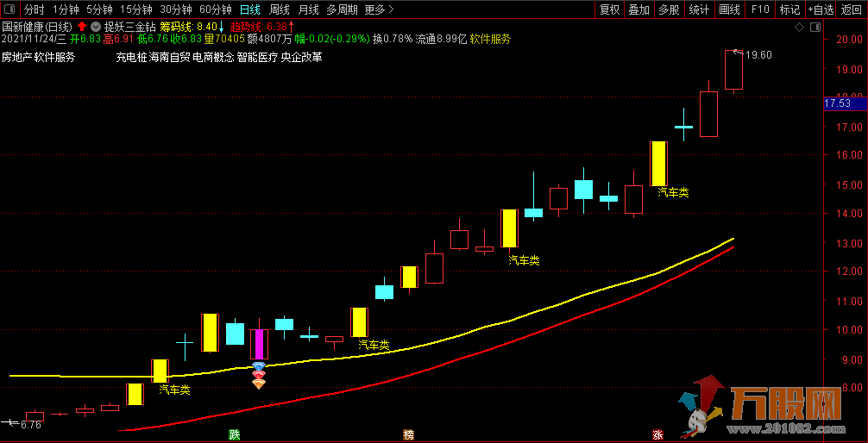
Task: Switch to the 60分钟 period tab
Action: (215, 9)
